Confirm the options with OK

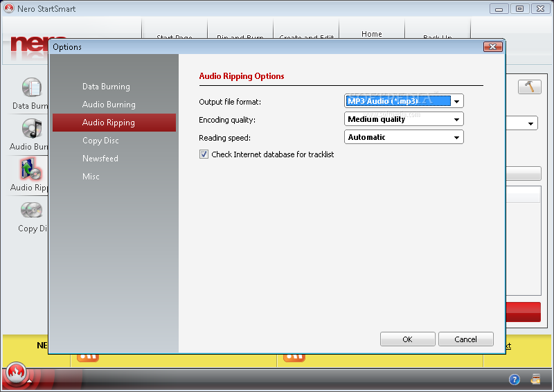(x=407, y=339)
